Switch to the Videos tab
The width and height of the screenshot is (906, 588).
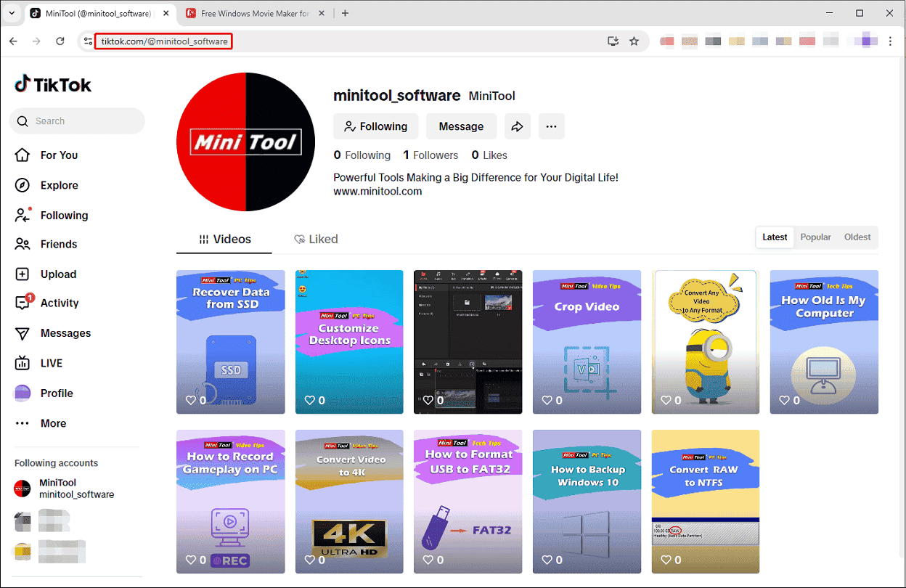tap(224, 239)
